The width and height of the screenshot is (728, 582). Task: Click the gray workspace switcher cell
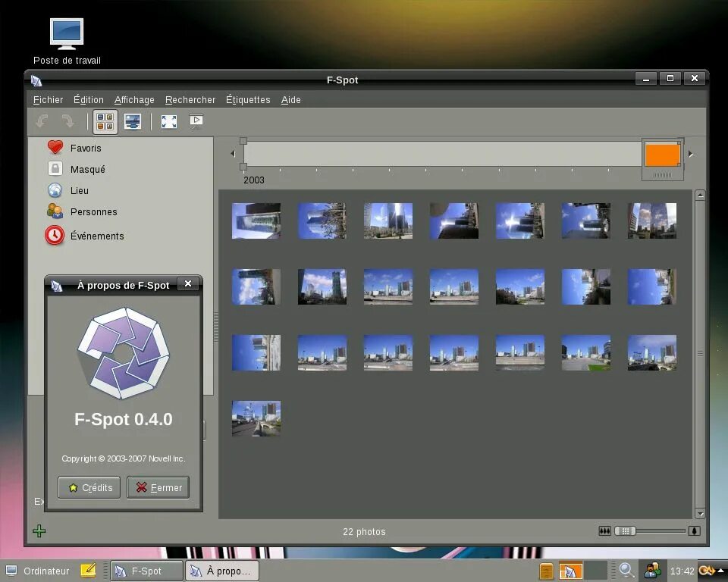[x=596, y=571]
